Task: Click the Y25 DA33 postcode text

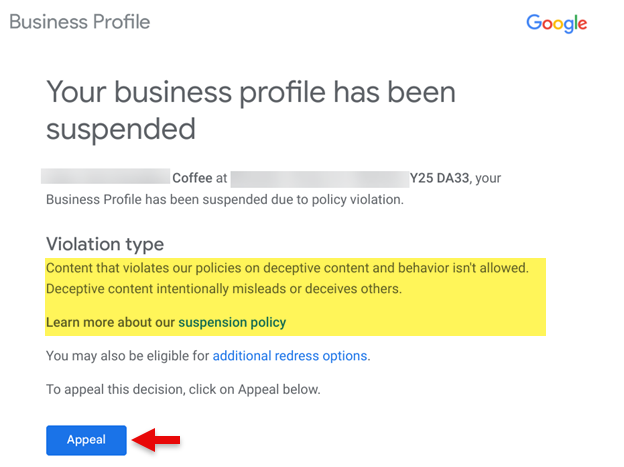Action: (x=440, y=178)
